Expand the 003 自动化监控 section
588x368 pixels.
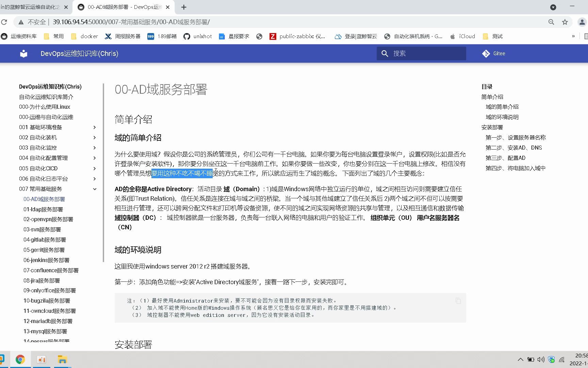click(95, 148)
